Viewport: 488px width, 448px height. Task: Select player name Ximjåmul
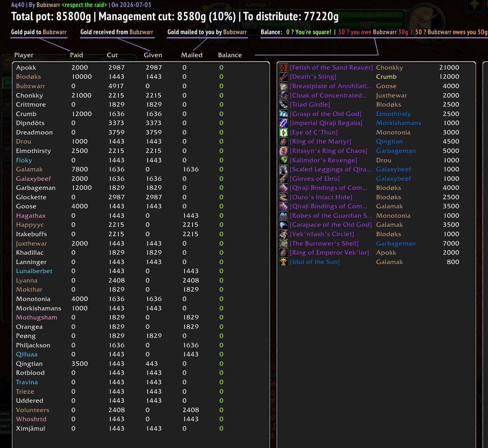coord(31,428)
